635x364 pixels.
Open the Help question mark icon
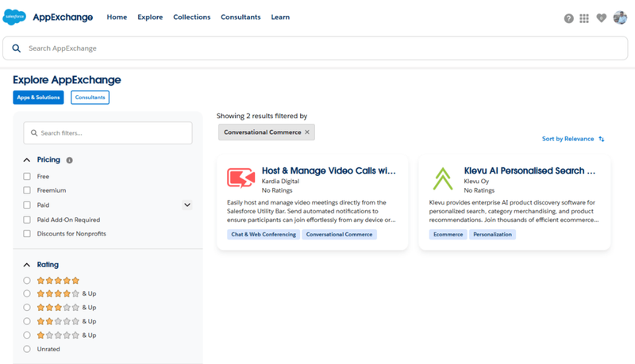568,18
